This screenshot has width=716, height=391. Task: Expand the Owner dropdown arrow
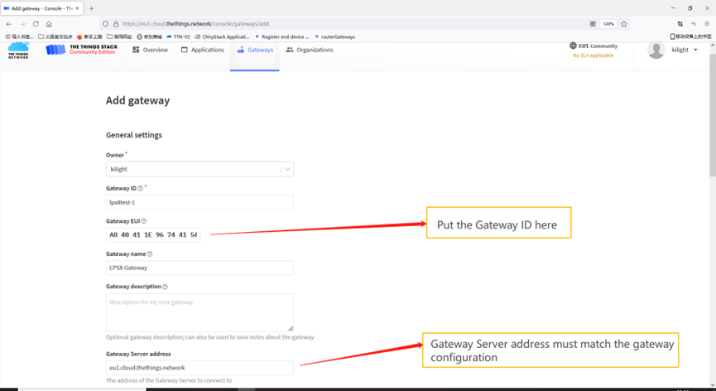[287, 169]
